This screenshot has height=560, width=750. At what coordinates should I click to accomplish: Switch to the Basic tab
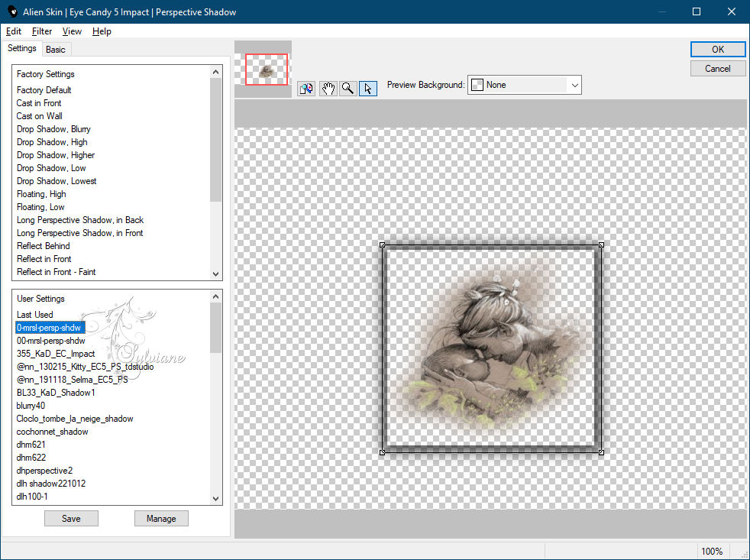coord(56,50)
